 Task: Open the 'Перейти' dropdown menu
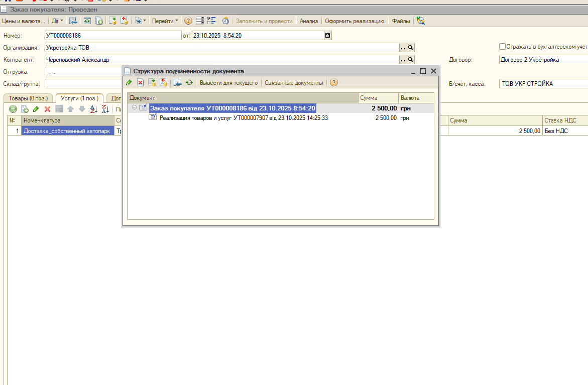[x=165, y=21]
